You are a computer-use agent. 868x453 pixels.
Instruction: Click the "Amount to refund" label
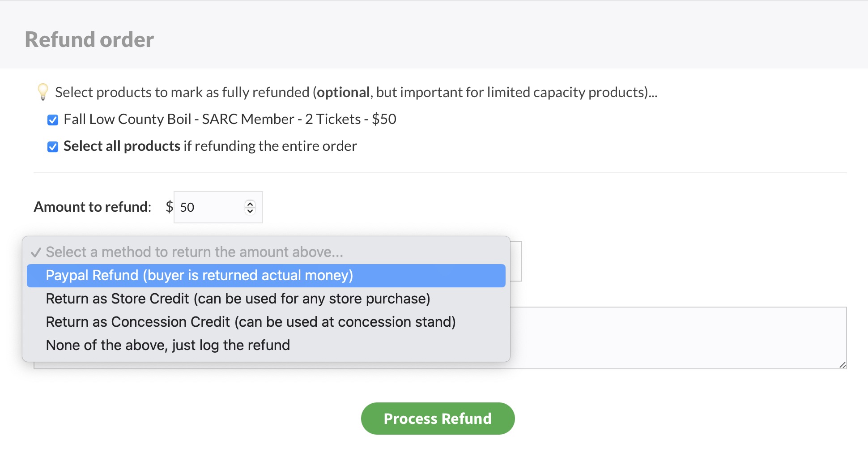93,207
